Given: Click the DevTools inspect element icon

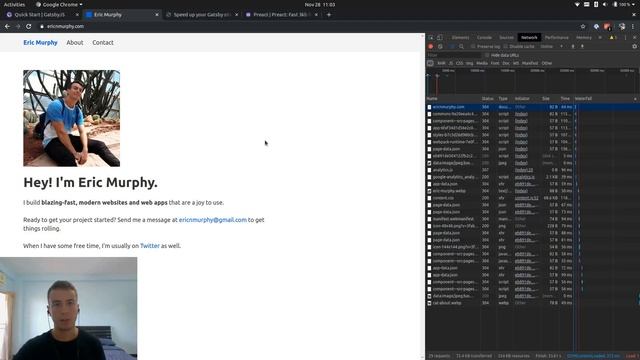Looking at the screenshot, I should (431, 38).
